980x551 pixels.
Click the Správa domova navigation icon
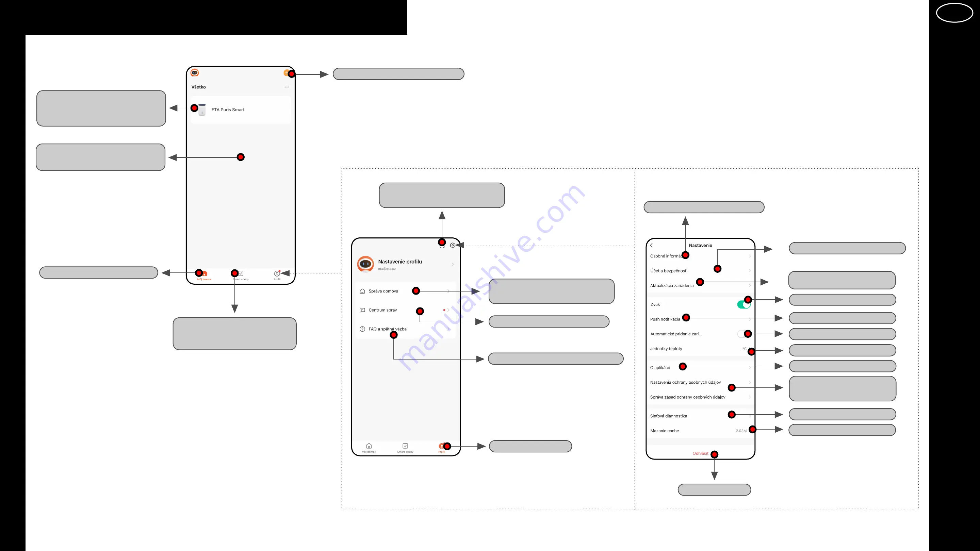click(x=362, y=291)
